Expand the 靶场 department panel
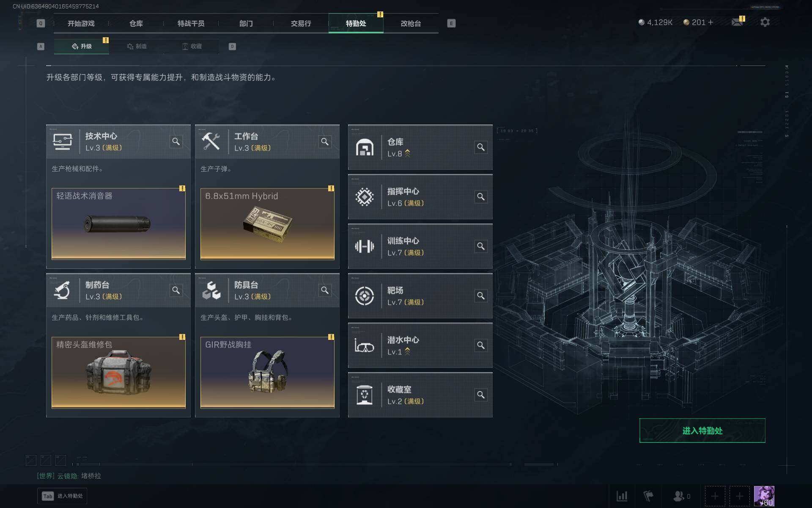This screenshot has height=508, width=812. click(x=420, y=295)
